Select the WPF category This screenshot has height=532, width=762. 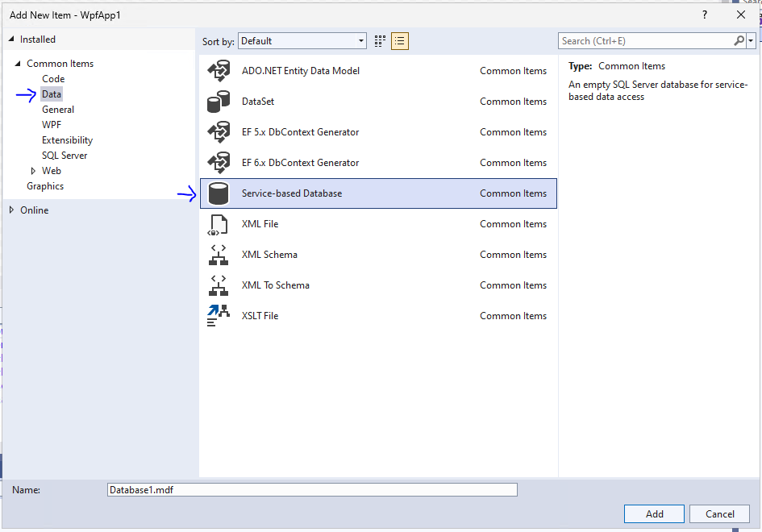(x=52, y=124)
